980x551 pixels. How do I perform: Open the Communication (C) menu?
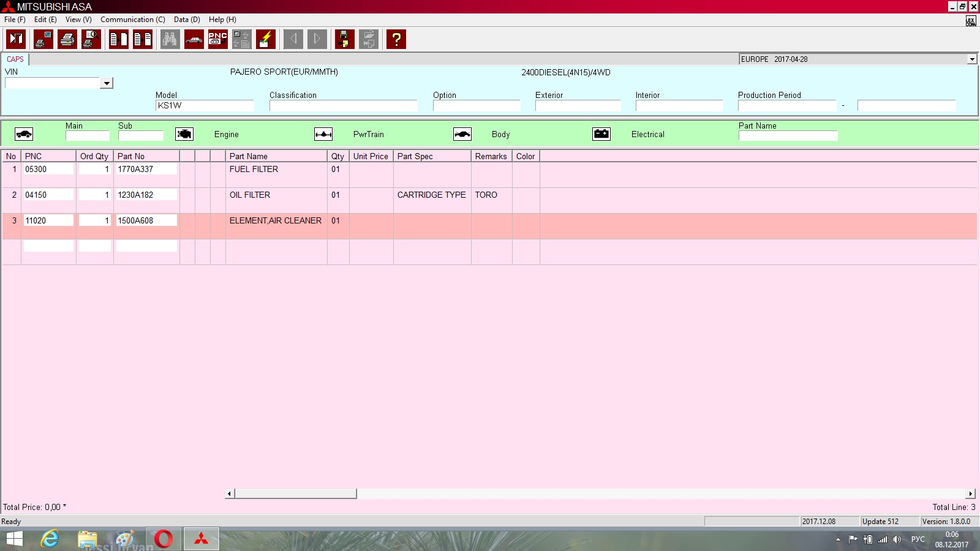pyautogui.click(x=132, y=20)
